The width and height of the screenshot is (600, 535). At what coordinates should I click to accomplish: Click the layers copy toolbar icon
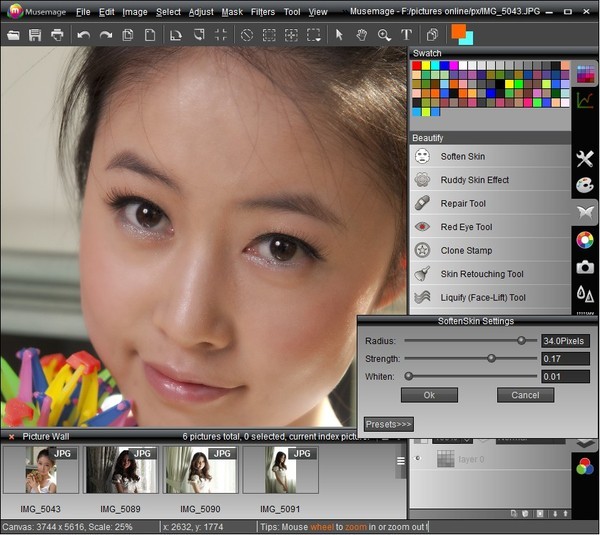[432, 35]
